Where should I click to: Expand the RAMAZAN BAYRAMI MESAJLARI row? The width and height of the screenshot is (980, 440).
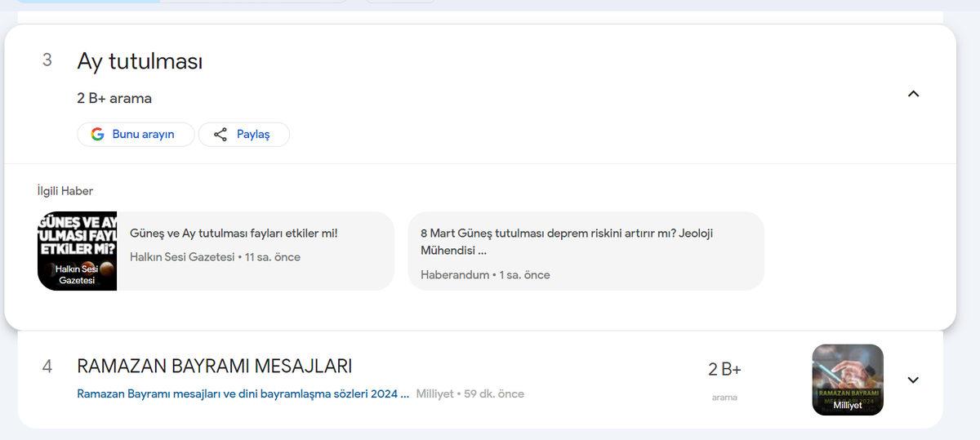(x=913, y=380)
